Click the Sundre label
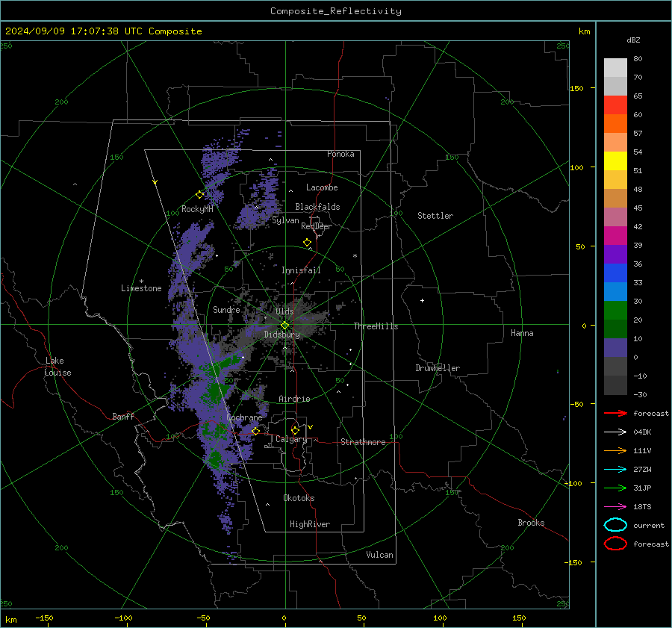This screenshot has height=628, width=672. pyautogui.click(x=226, y=309)
